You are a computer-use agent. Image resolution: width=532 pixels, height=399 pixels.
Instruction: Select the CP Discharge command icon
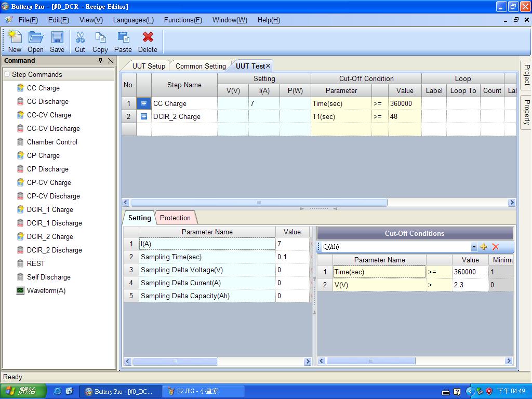[x=20, y=169]
